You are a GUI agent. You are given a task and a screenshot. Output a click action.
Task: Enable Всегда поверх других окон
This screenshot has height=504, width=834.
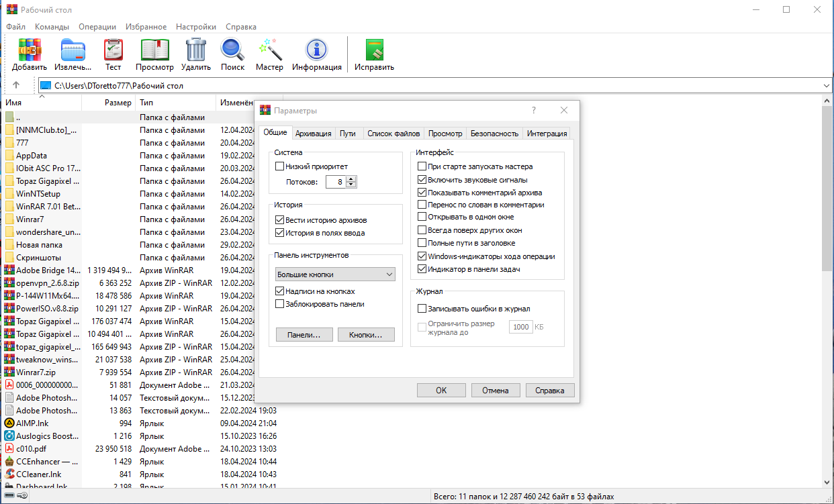click(422, 230)
